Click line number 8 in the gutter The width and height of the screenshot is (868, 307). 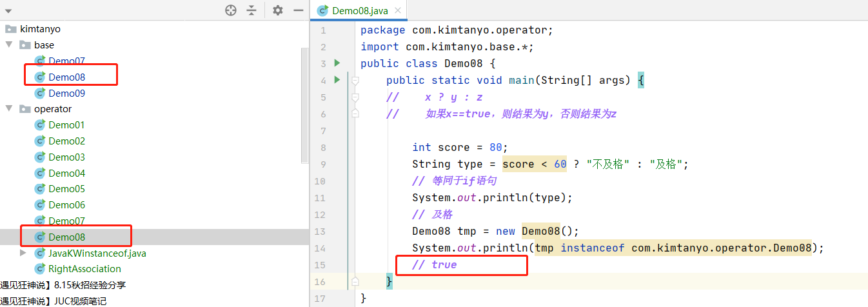[x=323, y=147]
